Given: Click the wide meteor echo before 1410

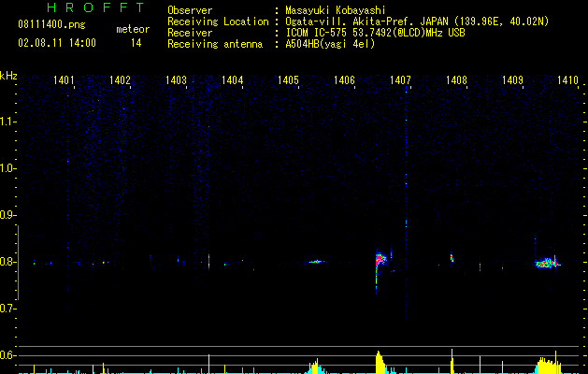Looking at the screenshot, I should [548, 263].
